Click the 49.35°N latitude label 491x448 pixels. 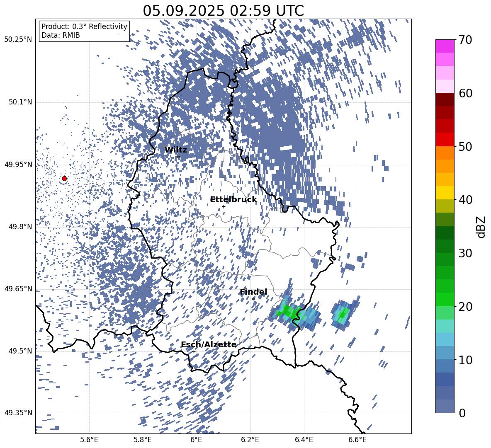(x=18, y=413)
